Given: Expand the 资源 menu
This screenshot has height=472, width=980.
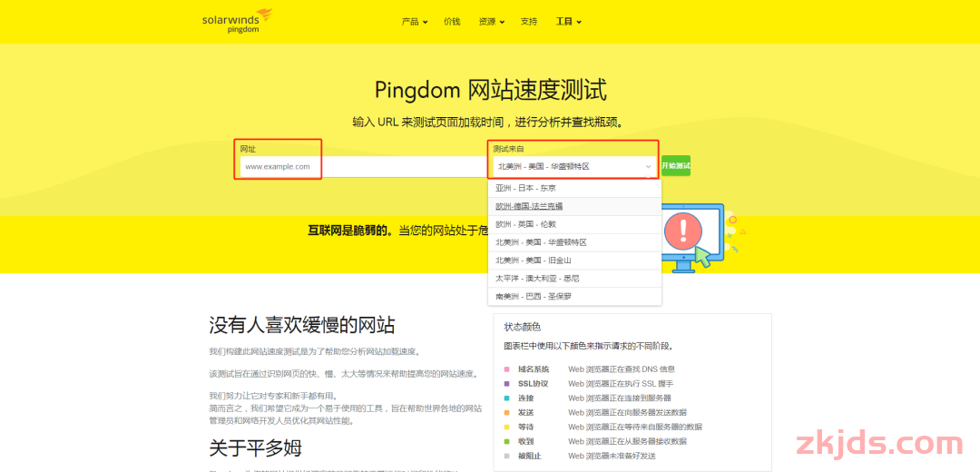Looking at the screenshot, I should click(491, 21).
